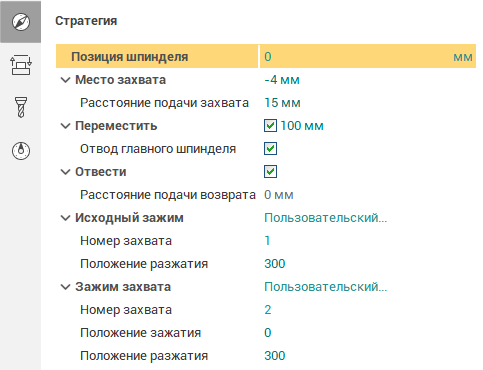Image resolution: width=483 pixels, height=370 pixels.
Task: Select the Переместить label
Action: tap(116, 126)
